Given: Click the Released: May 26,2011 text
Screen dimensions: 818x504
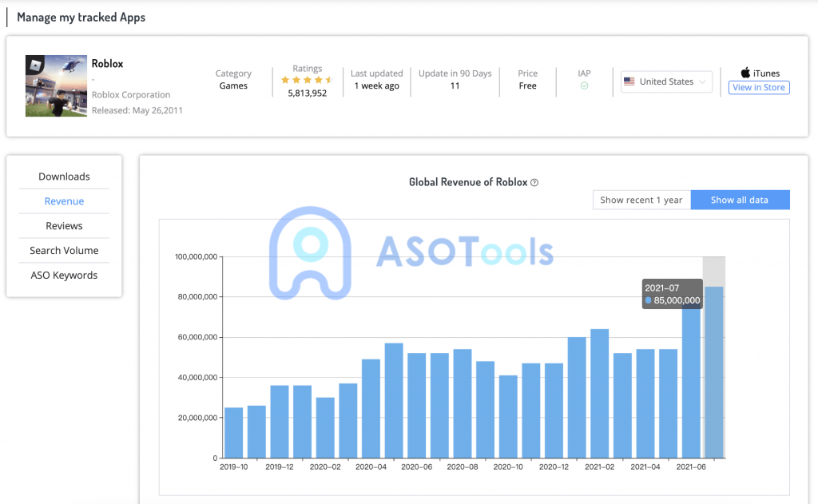Looking at the screenshot, I should pyautogui.click(x=137, y=110).
